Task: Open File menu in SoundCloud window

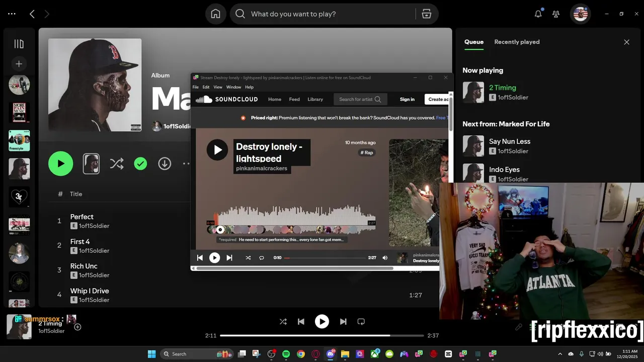Action: pos(196,87)
